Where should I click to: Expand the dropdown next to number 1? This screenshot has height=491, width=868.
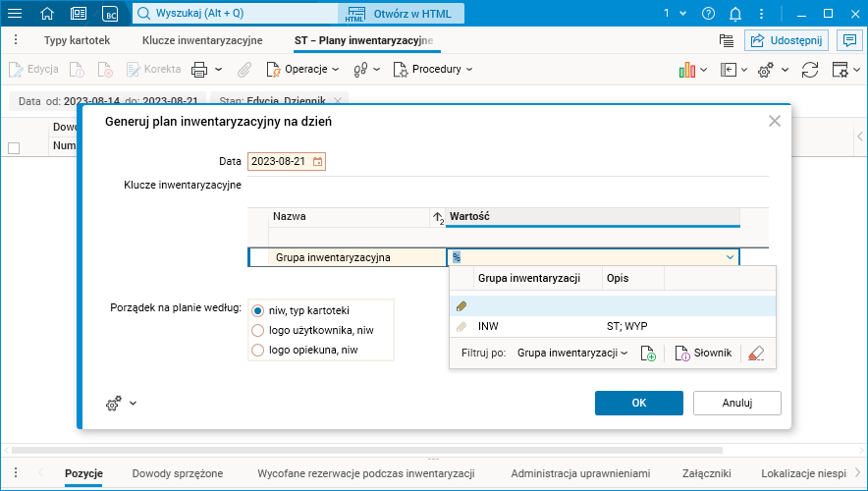tap(683, 14)
